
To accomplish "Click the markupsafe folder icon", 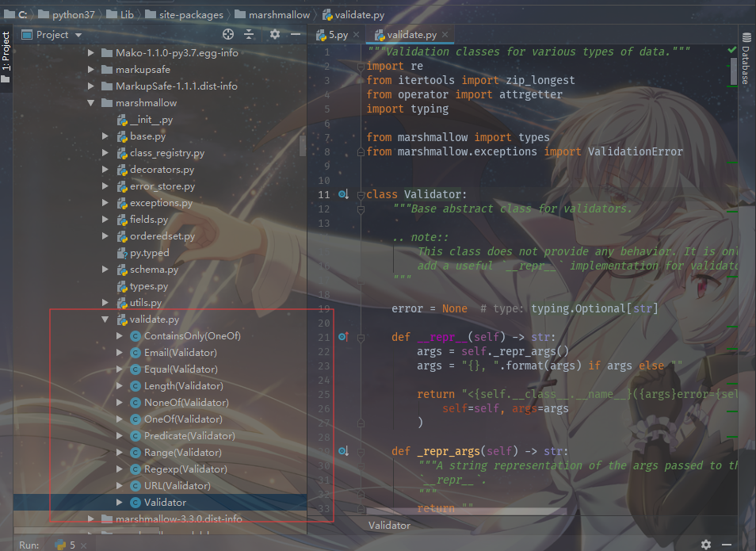I will (107, 70).
